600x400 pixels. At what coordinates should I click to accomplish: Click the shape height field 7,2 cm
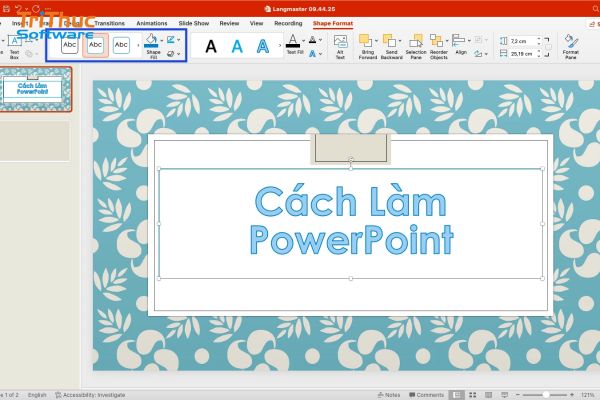(x=522, y=41)
